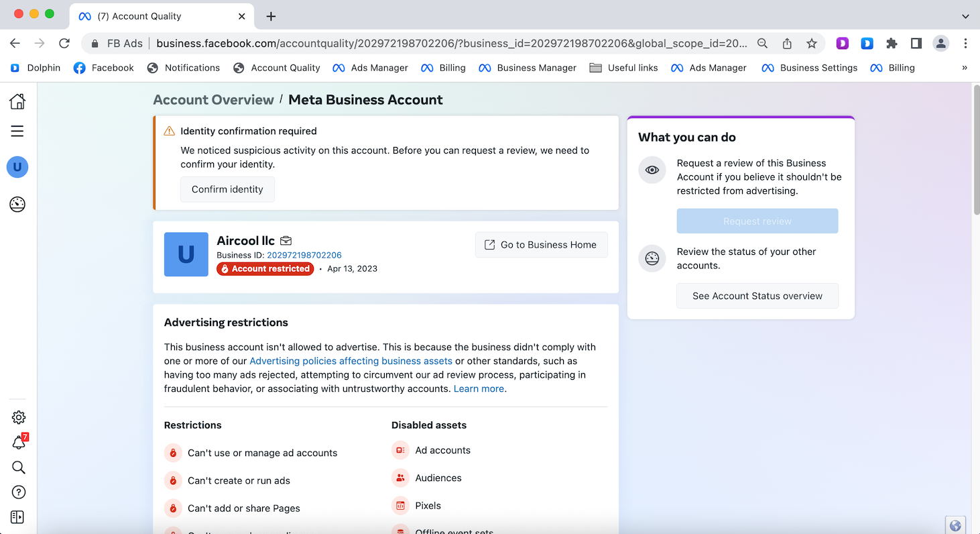Screen dimensions: 980x534
Task: Close the Account Quality browser tab
Action: (x=242, y=16)
